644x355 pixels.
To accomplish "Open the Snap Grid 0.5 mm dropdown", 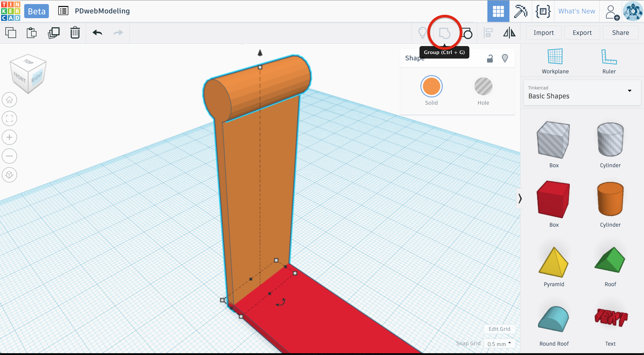I will pos(499,344).
